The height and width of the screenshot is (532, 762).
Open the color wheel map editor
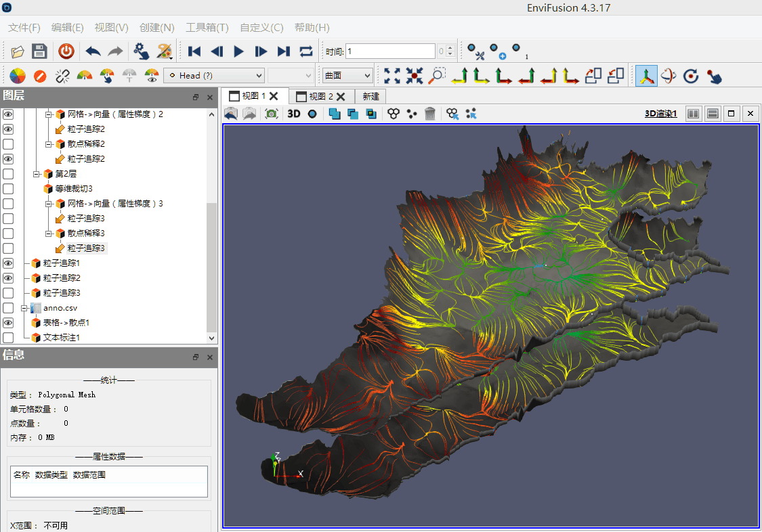tap(18, 76)
